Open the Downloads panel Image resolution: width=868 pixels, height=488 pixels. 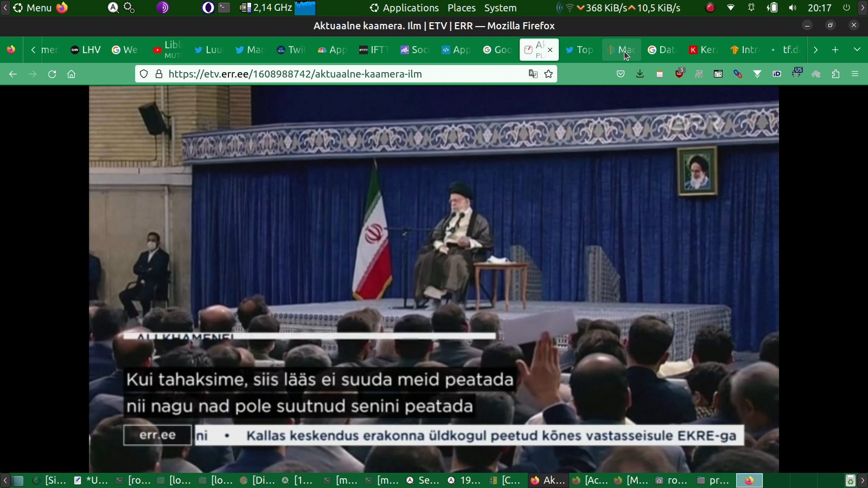640,74
